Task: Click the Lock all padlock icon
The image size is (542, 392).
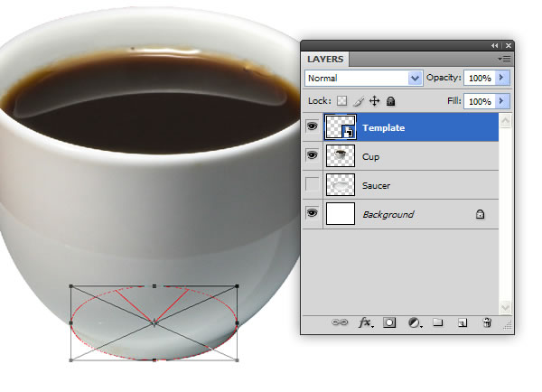Action: [390, 101]
